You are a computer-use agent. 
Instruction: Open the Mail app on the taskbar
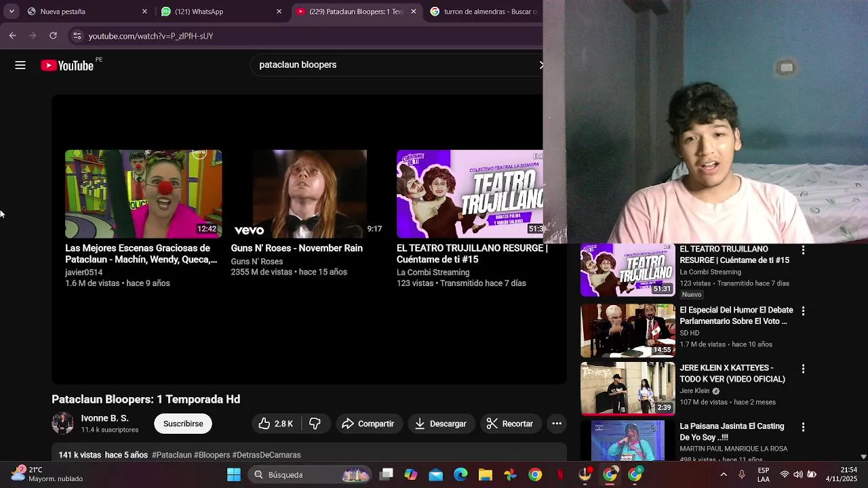(435, 474)
